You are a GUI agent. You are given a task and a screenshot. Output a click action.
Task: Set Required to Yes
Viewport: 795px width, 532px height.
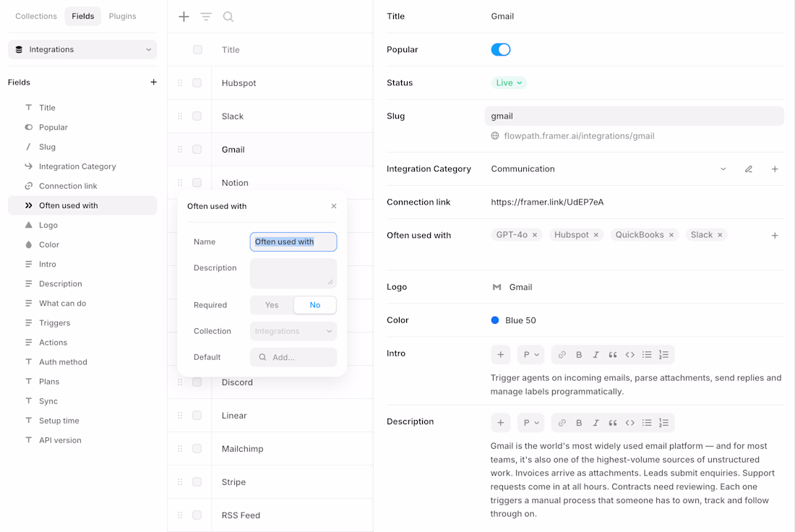pyautogui.click(x=272, y=305)
